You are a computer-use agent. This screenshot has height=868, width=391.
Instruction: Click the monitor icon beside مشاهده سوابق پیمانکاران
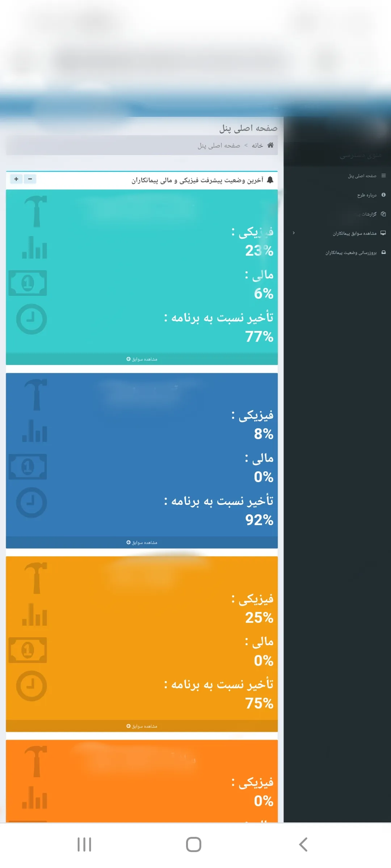(383, 233)
